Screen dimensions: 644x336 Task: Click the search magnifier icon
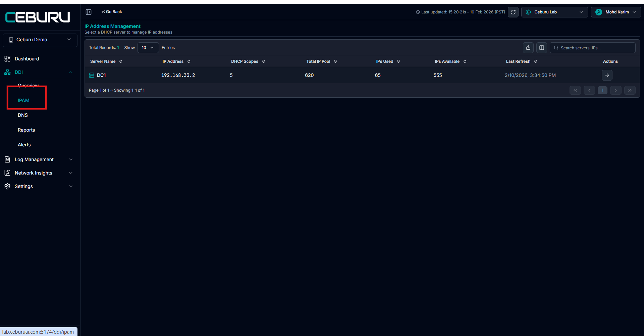556,48
